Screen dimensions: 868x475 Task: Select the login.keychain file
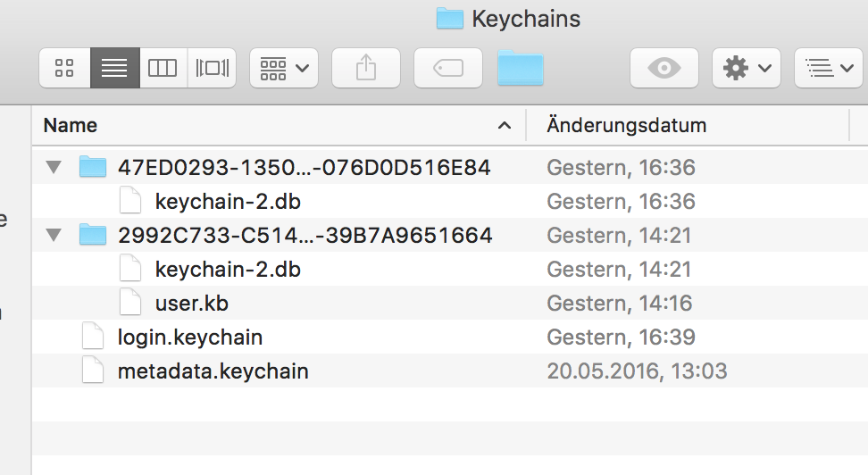[189, 337]
